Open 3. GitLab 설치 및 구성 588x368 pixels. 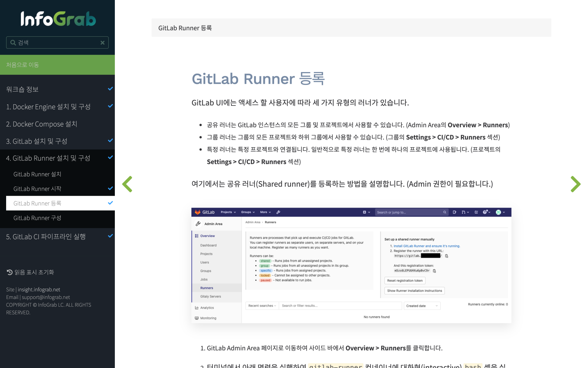pos(37,141)
